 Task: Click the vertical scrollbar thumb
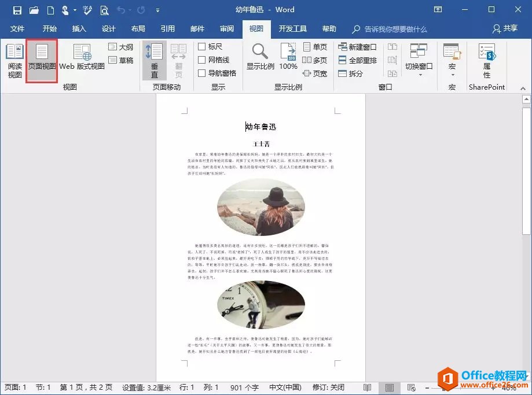(526, 171)
